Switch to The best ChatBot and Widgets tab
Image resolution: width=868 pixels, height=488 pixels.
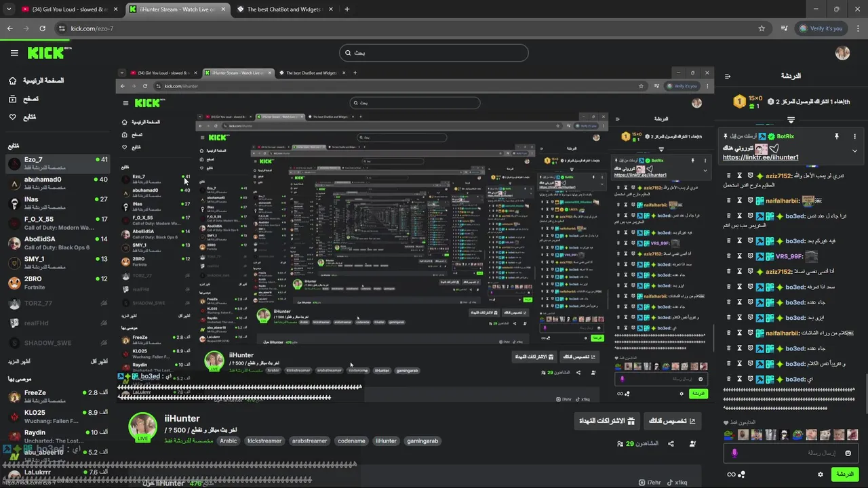pos(284,9)
